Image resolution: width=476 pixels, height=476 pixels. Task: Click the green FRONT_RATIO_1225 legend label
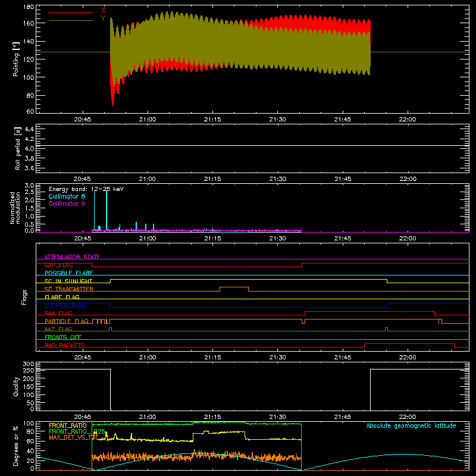[x=77, y=431]
